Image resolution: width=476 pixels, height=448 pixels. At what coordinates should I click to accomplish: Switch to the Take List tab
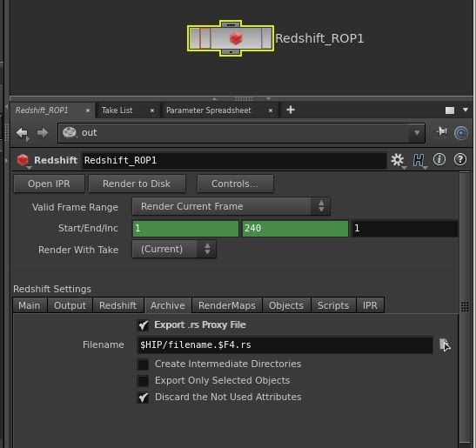117,110
